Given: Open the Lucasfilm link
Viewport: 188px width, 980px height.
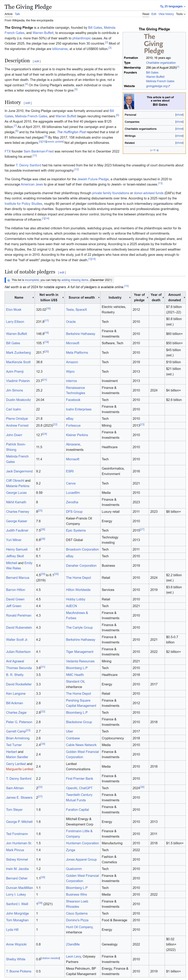Looking at the screenshot, I should (73, 493).
